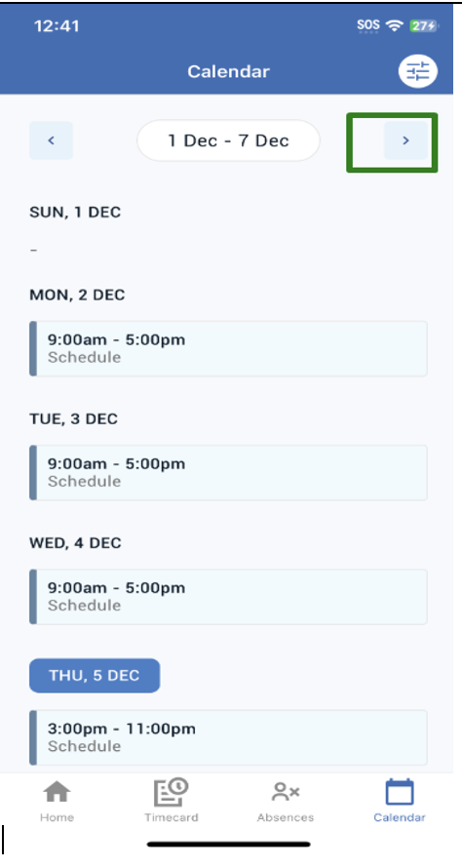Screen dimensions: 462x868
Task: Tap the Calendar page title
Action: coord(228,71)
